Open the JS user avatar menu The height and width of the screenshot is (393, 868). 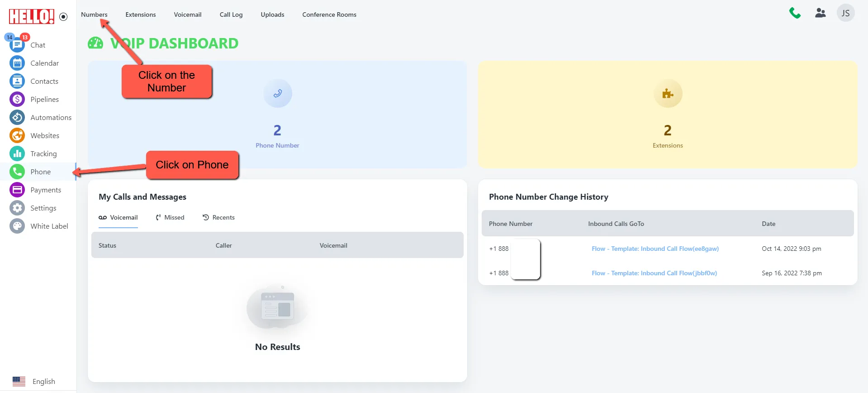tap(845, 13)
